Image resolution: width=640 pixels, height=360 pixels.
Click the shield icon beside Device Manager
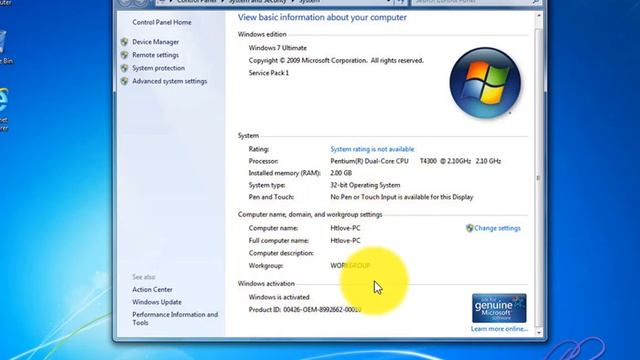[124, 42]
